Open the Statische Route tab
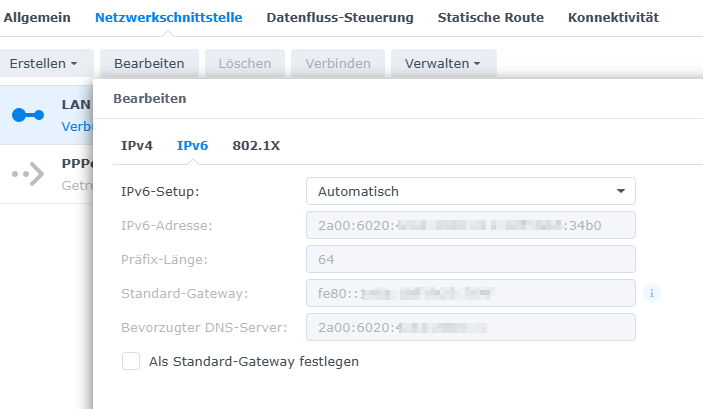The height and width of the screenshot is (409, 703). [x=491, y=17]
